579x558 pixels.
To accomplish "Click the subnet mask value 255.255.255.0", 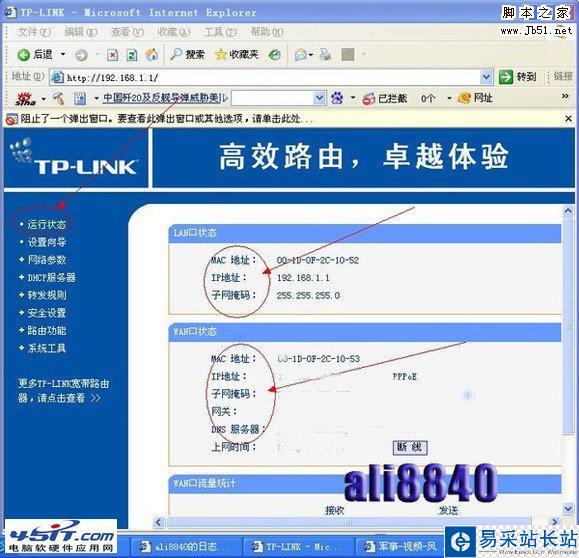I will [308, 295].
